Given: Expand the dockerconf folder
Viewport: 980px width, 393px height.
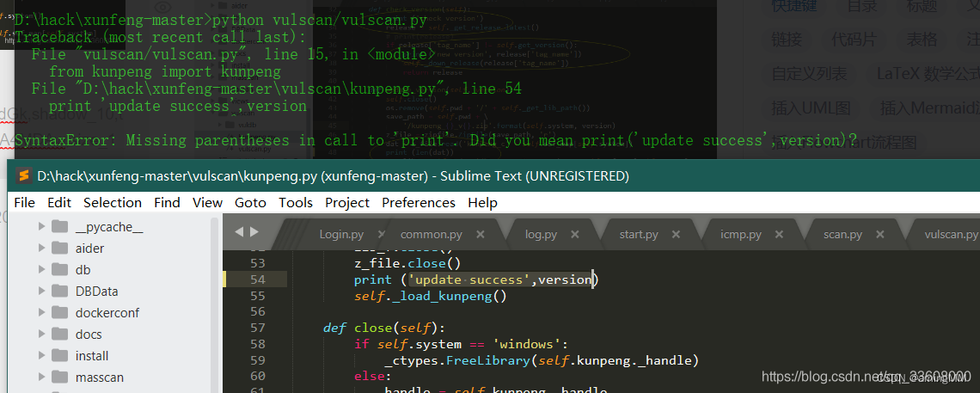Looking at the screenshot, I should [x=42, y=312].
